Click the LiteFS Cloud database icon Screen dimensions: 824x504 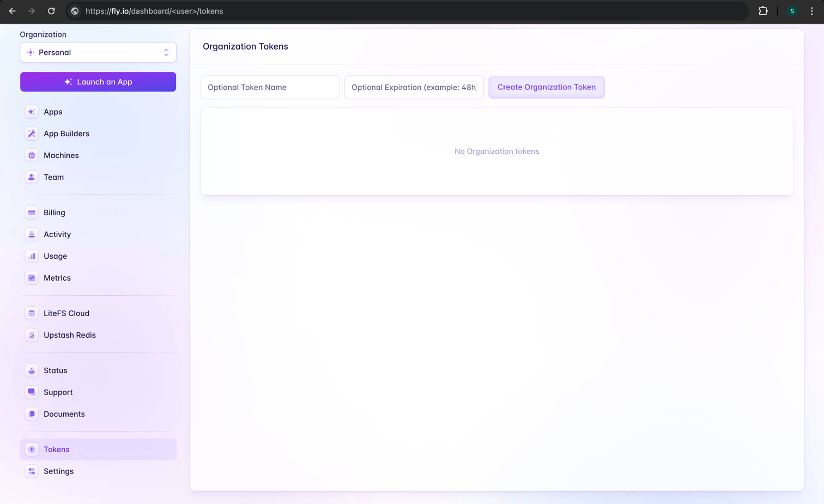pyautogui.click(x=32, y=313)
